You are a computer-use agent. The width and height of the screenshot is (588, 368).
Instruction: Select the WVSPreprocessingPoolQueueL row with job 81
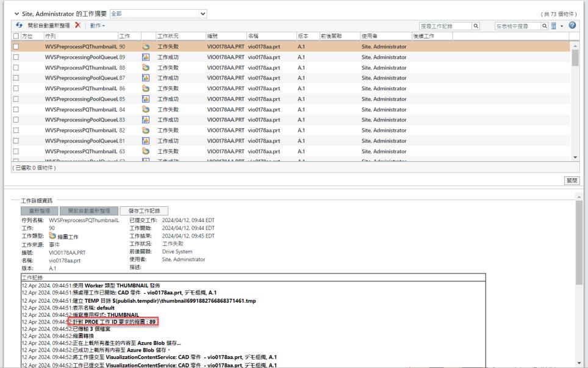click(290, 141)
